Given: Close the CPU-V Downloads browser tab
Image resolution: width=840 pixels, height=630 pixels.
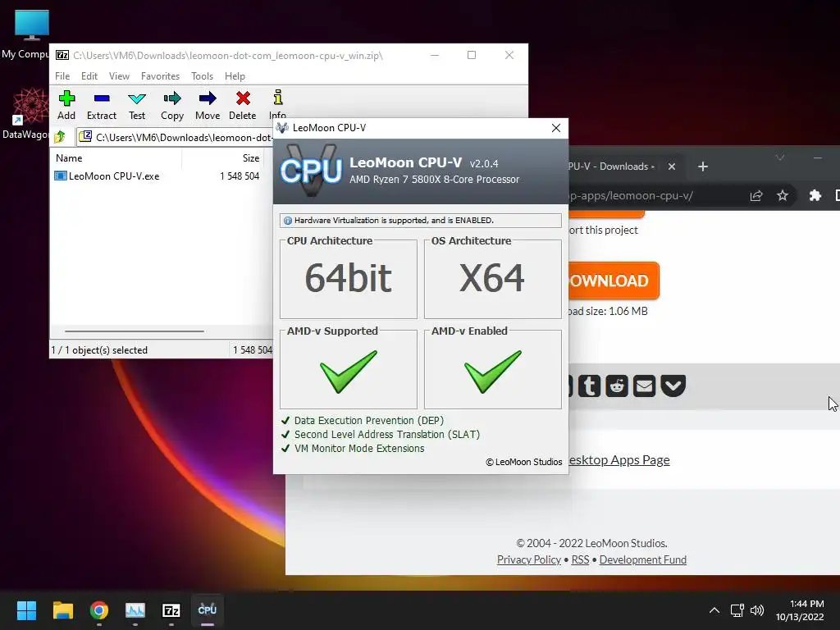Looking at the screenshot, I should pos(672,167).
